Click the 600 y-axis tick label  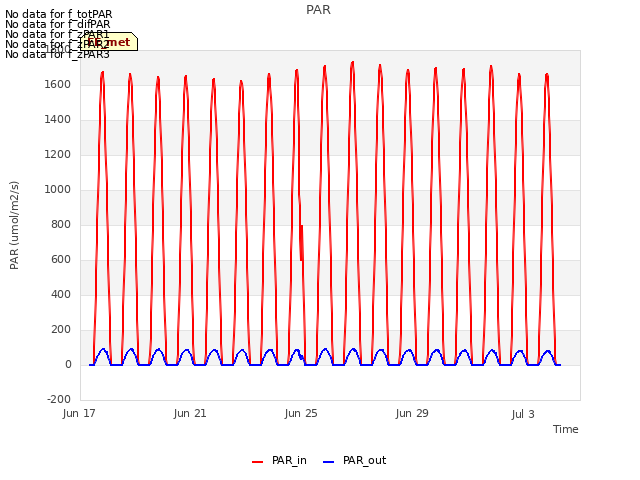[61, 260]
